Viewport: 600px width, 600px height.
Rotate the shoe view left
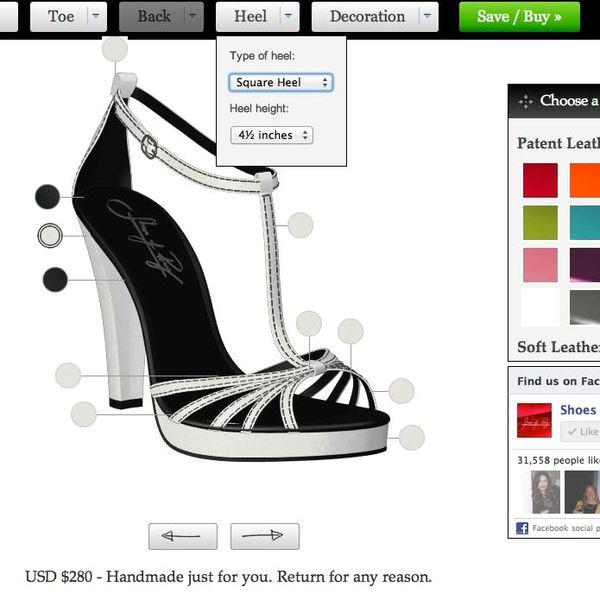click(x=182, y=536)
